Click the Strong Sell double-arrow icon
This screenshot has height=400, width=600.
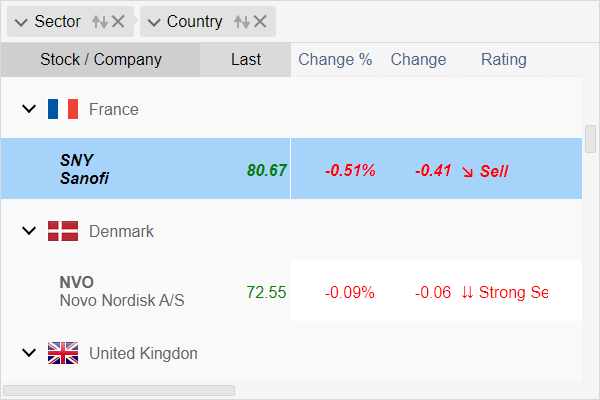[467, 292]
